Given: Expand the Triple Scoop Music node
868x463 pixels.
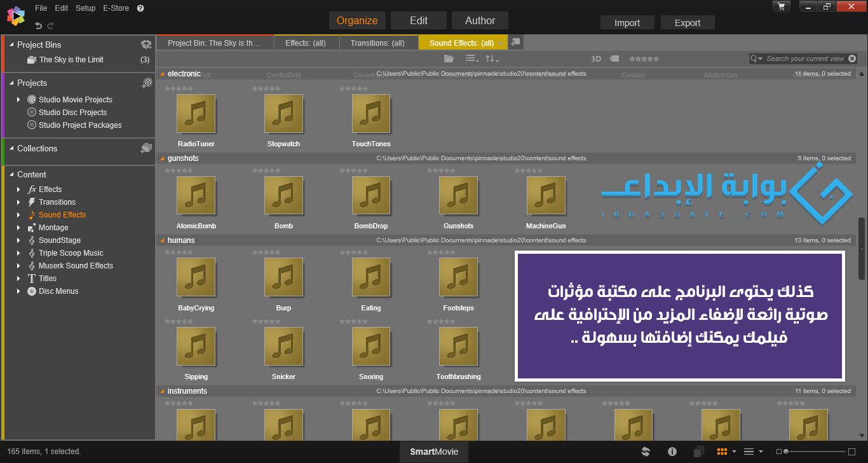Looking at the screenshot, I should (18, 253).
